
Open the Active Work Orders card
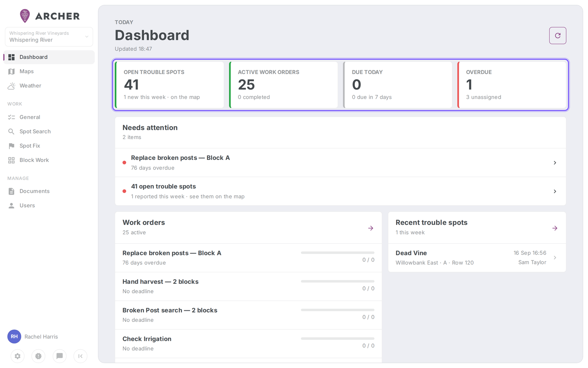pyautogui.click(x=283, y=85)
